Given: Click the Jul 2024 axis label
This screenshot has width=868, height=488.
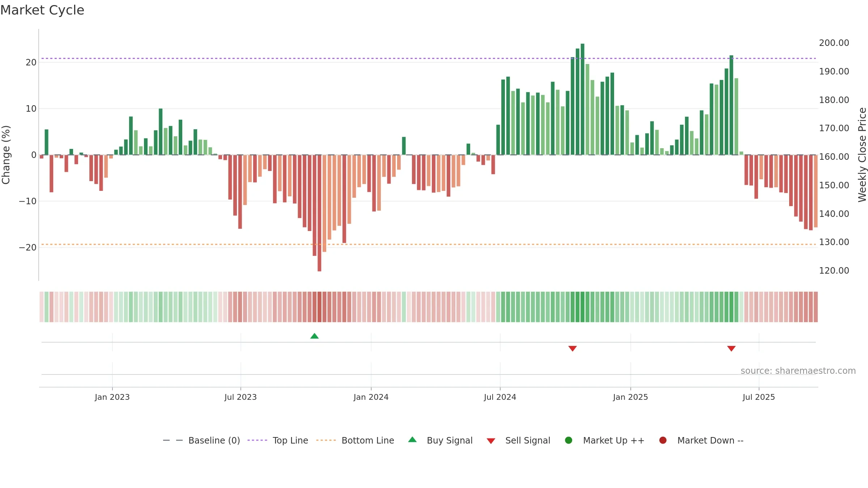Looking at the screenshot, I should pos(500,397).
